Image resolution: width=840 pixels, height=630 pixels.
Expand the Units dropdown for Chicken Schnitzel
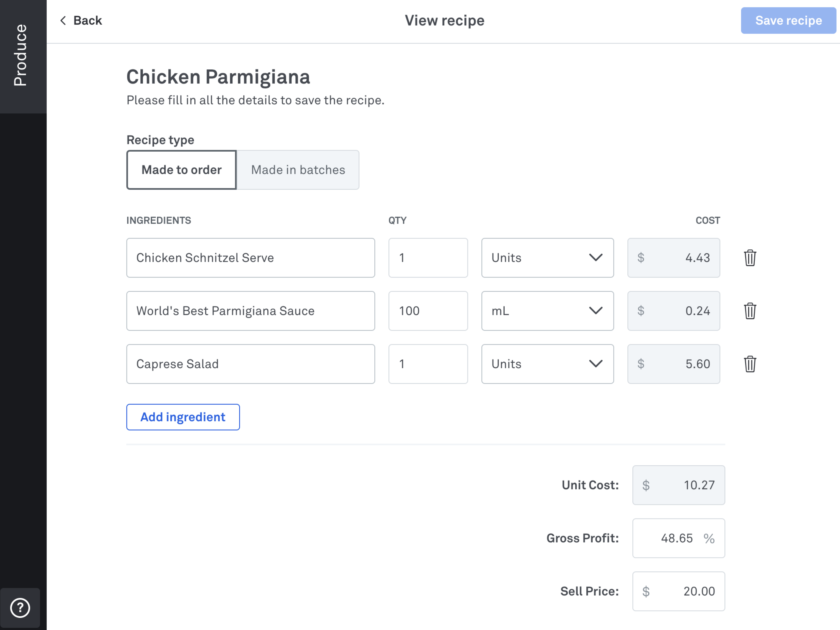tap(547, 258)
